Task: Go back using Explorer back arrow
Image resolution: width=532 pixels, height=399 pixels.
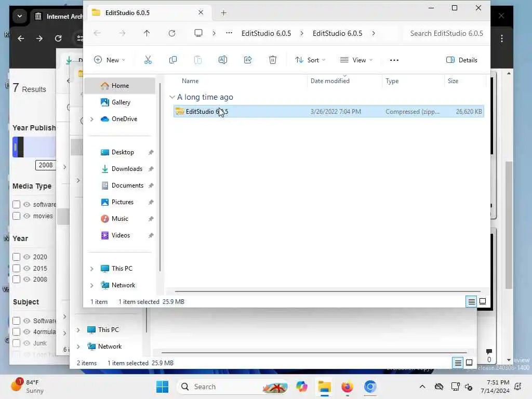Action: (97, 33)
